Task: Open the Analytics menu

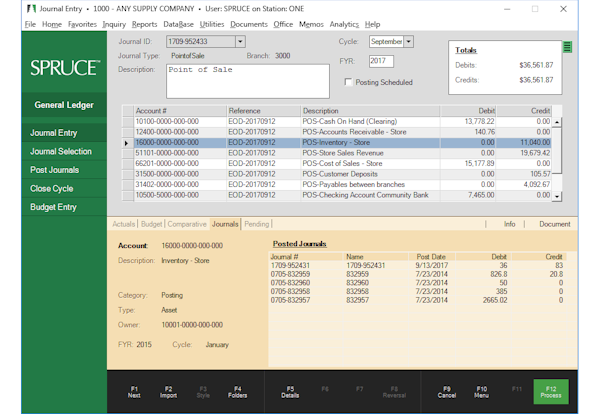Action: 344,24
